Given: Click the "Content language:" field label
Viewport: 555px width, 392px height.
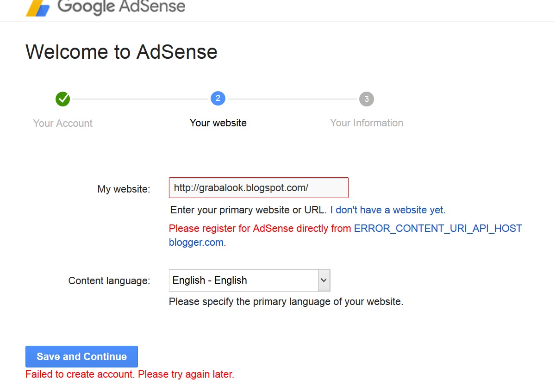Looking at the screenshot, I should point(109,281).
